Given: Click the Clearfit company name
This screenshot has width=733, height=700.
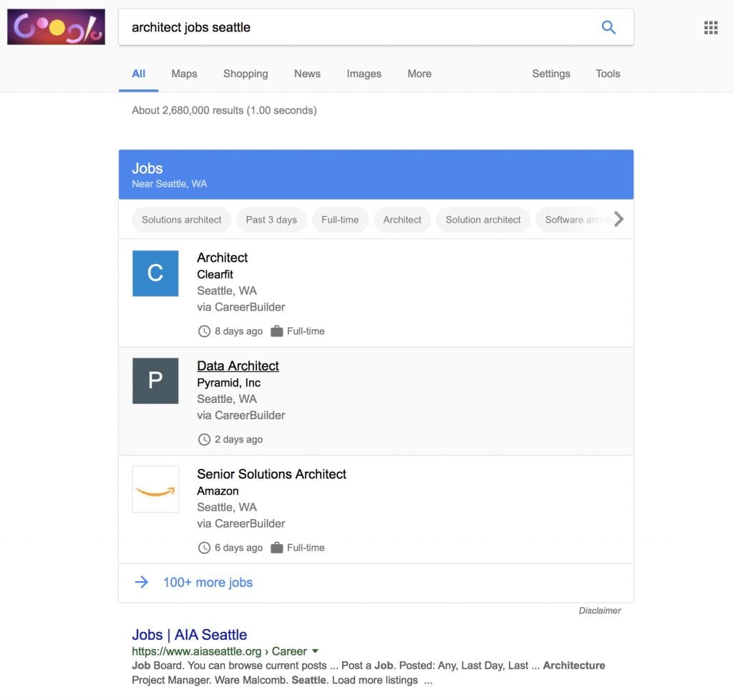Looking at the screenshot, I should [215, 274].
